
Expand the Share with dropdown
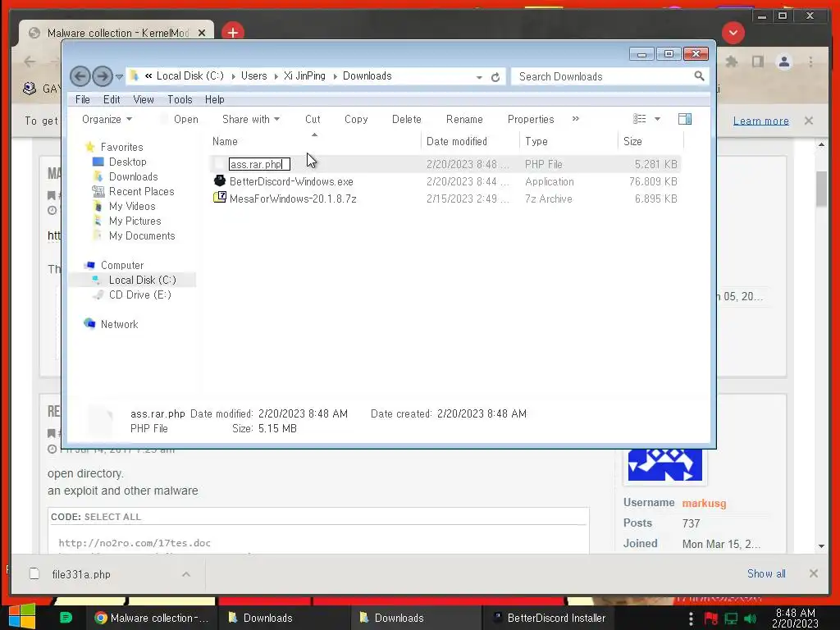pos(251,120)
